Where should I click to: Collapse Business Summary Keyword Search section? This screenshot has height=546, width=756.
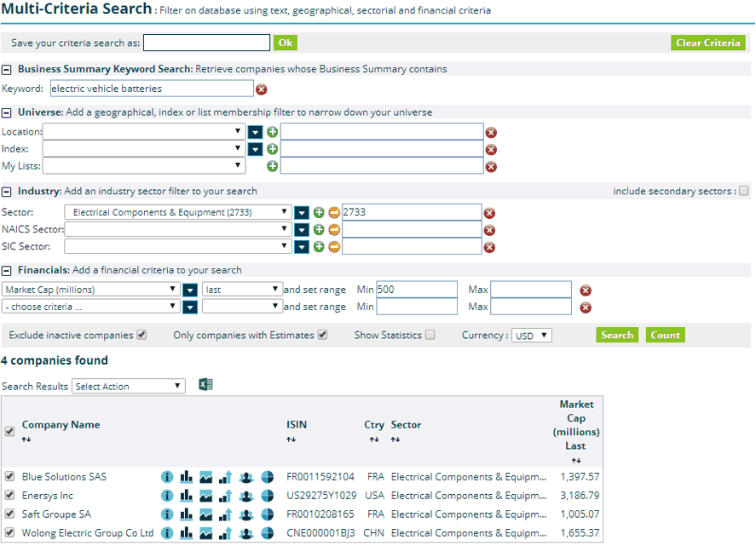coord(6,70)
